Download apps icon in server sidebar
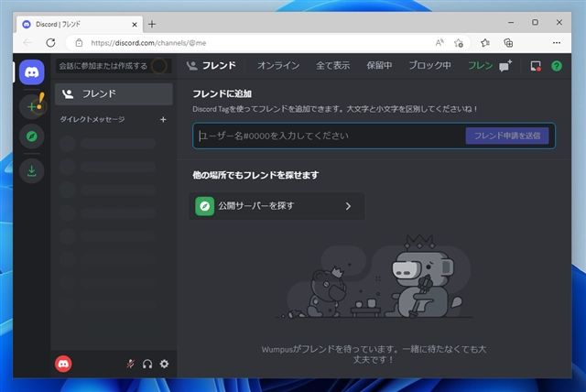 32,171
